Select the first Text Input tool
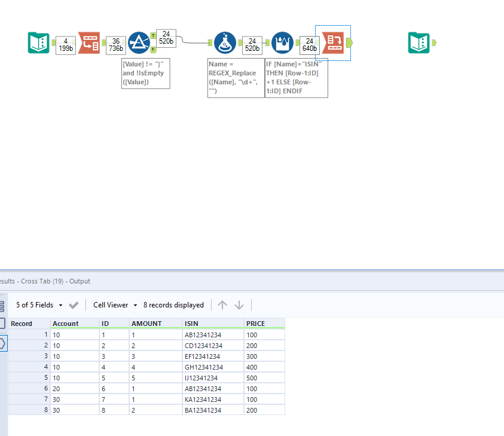Screen dimensions: 504x436 click(x=39, y=42)
